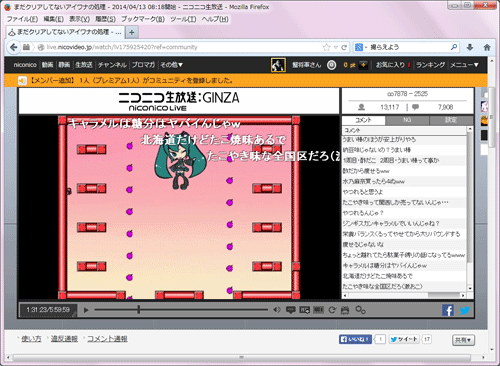This screenshot has width=500, height=366.
Task: Click the Facebook Like button below player
Action: 355,339
